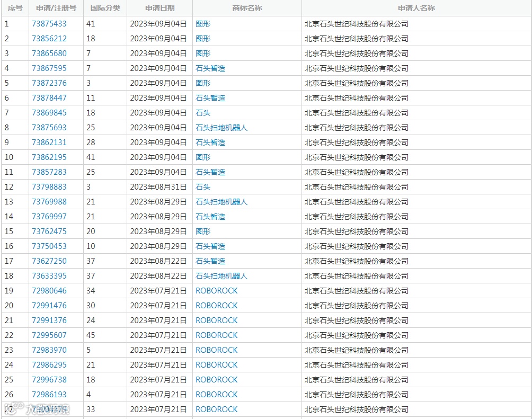The height and width of the screenshot is (419, 532).
Task: Open application number 73856212 link
Action: pos(49,39)
